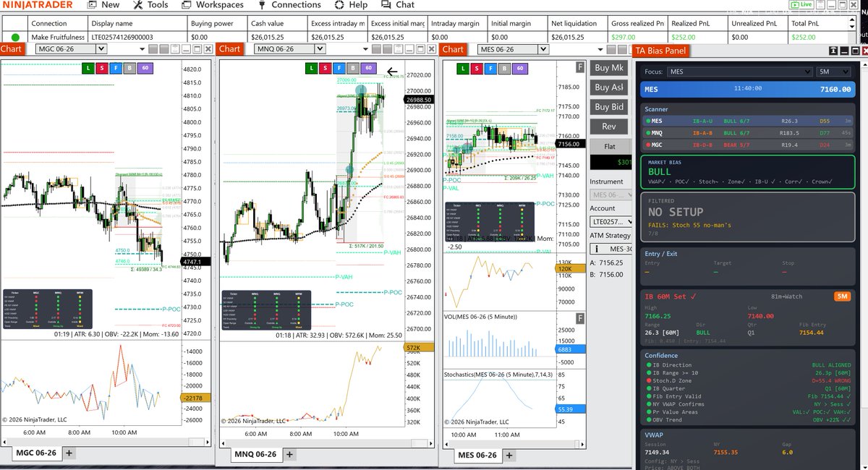Image resolution: width=868 pixels, height=470 pixels.
Task: Click the gray F icon in VOL panel
Action: (x=579, y=318)
